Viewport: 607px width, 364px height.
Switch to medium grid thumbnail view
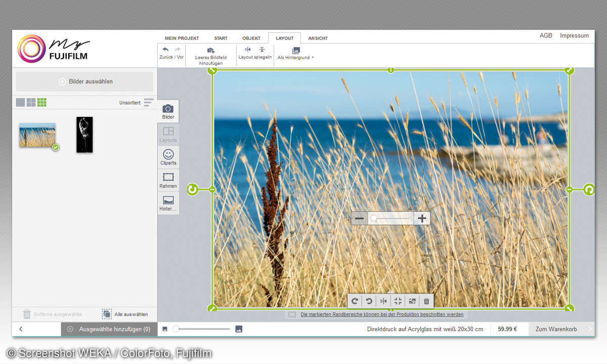coord(31,102)
